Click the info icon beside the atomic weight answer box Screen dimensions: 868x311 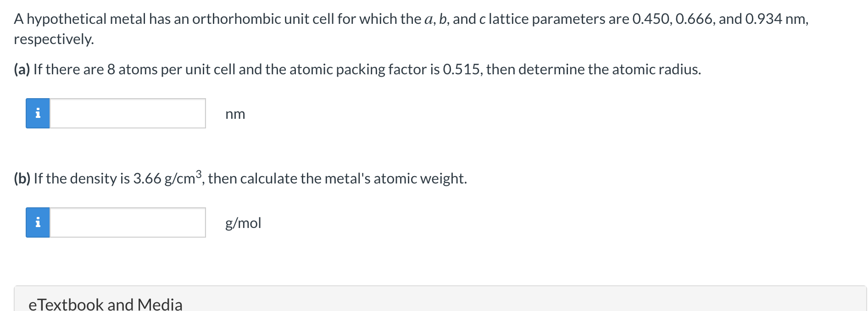point(38,222)
